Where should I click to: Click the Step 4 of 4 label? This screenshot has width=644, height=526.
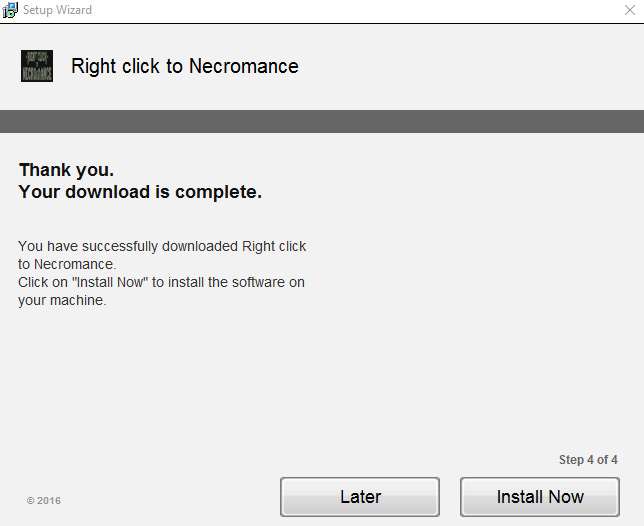[x=588, y=459]
